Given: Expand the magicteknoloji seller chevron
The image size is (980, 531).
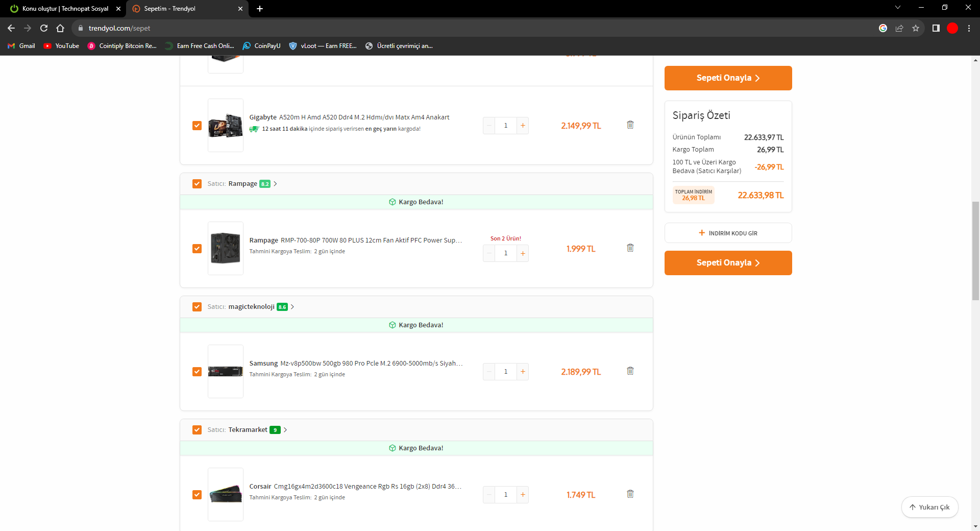Looking at the screenshot, I should pos(292,307).
